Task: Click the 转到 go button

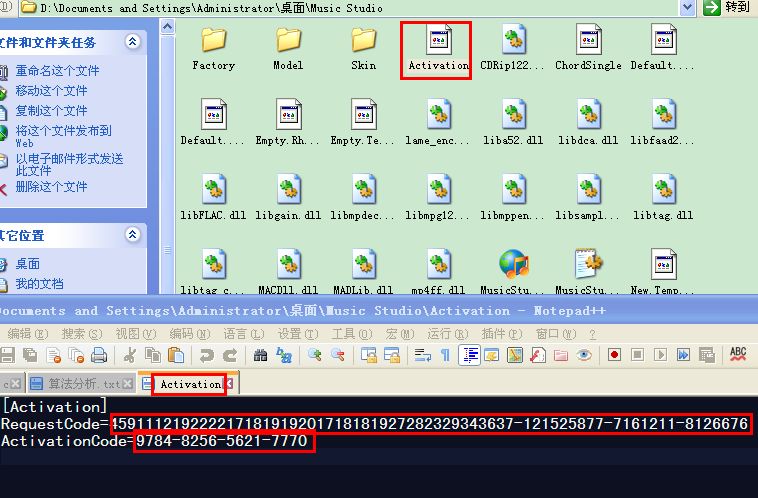Action: (727, 7)
